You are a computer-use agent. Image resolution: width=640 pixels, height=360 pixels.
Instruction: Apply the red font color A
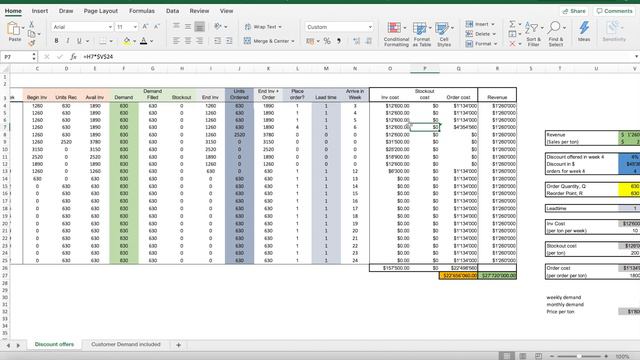(143, 41)
